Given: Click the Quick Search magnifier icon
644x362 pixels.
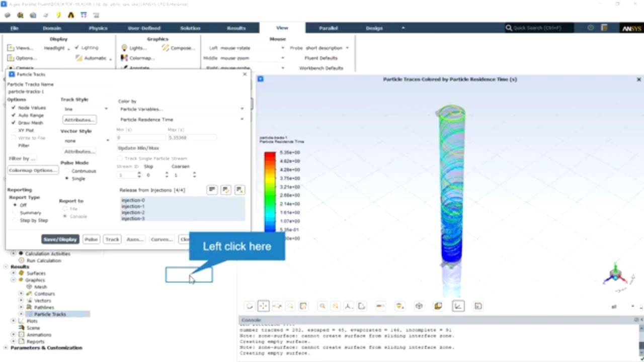Looking at the screenshot, I should click(509, 28).
